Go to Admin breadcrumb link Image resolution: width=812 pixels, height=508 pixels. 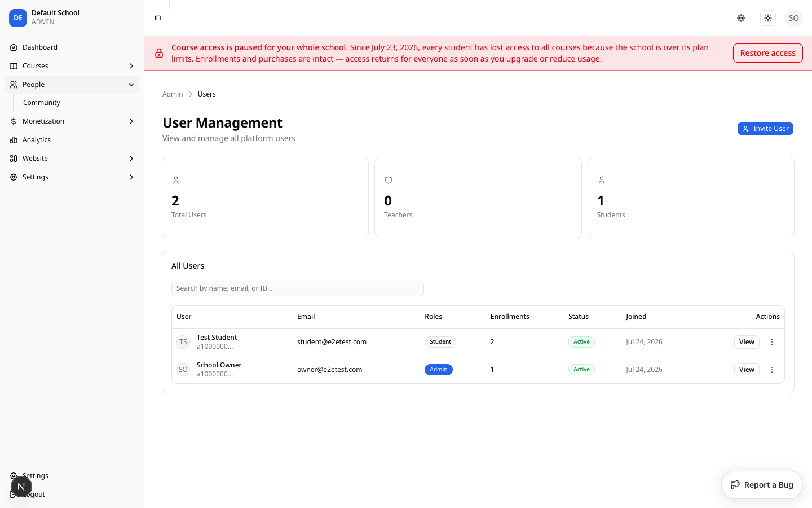[x=173, y=94]
